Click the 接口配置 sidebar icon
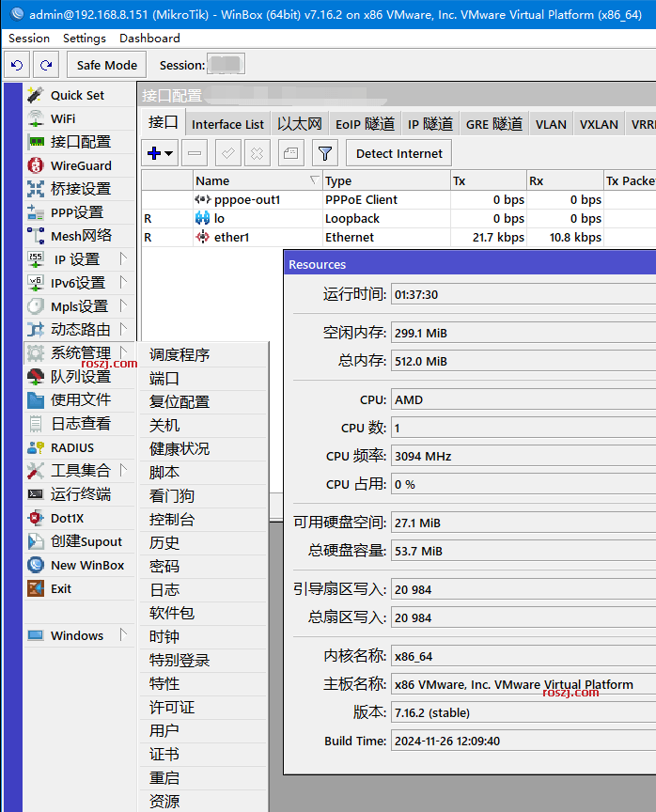This screenshot has height=812, width=656. point(35,142)
